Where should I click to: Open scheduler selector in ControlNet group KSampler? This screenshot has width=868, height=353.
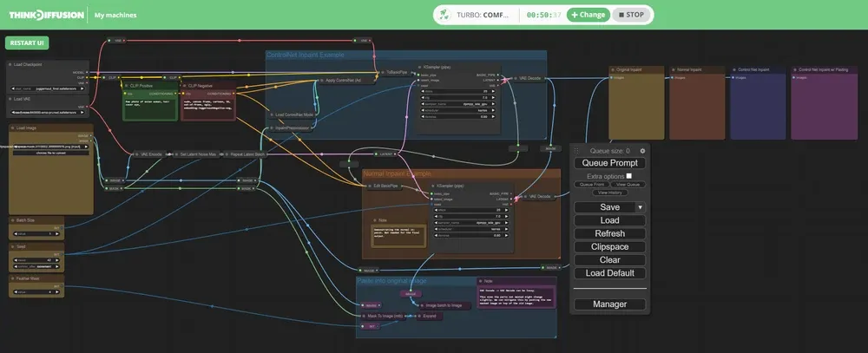[458, 110]
